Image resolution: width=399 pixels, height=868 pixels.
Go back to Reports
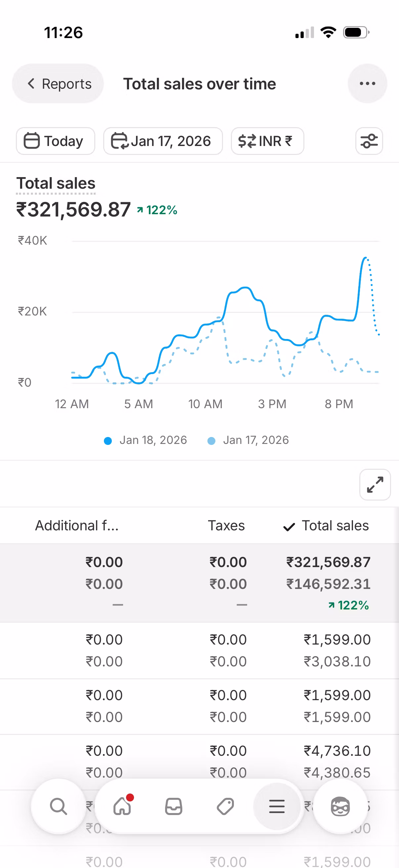pos(58,83)
